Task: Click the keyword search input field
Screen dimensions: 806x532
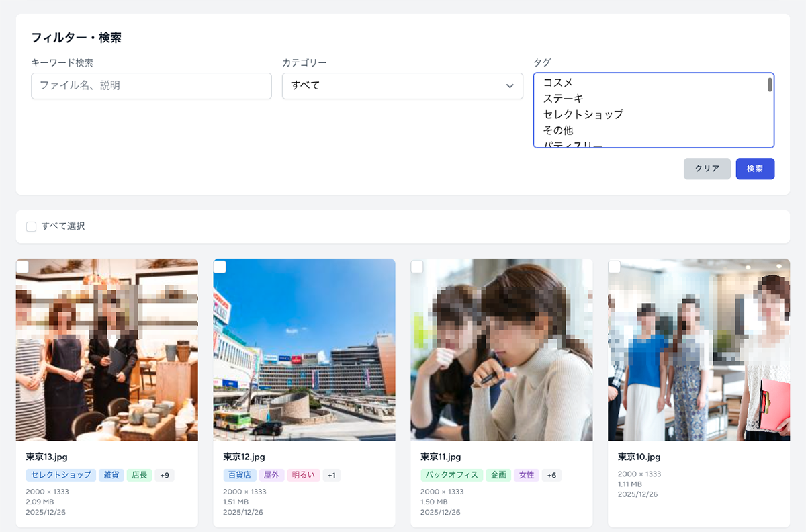Action: point(151,86)
